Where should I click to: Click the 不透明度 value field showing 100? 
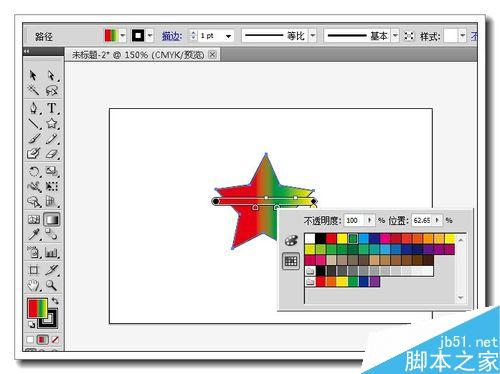pyautogui.click(x=354, y=220)
